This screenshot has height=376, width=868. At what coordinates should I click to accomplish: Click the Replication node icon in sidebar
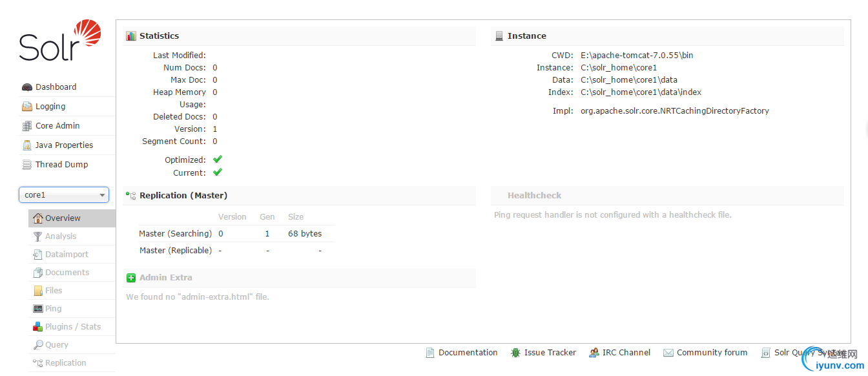pos(38,363)
